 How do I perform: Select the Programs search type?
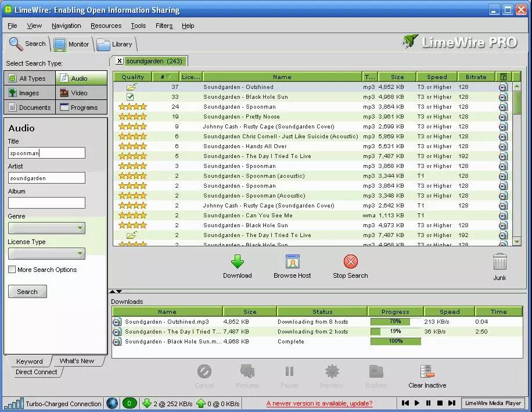pyautogui.click(x=81, y=108)
